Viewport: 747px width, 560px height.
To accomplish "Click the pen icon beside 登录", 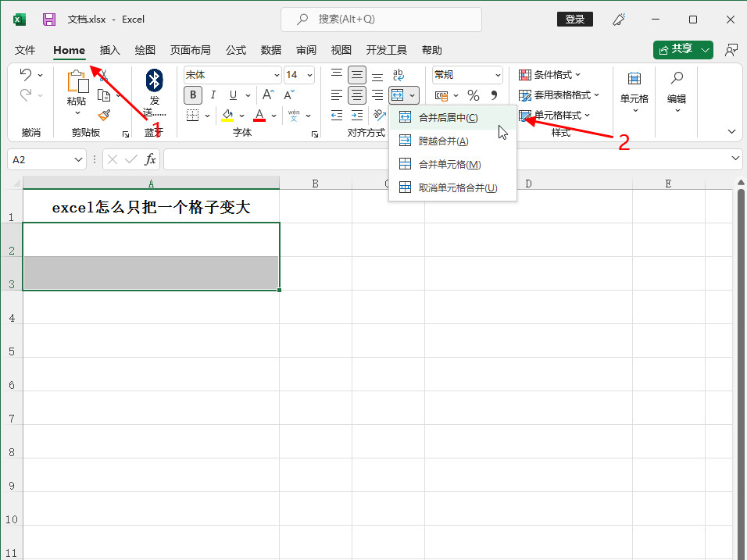I will point(619,20).
